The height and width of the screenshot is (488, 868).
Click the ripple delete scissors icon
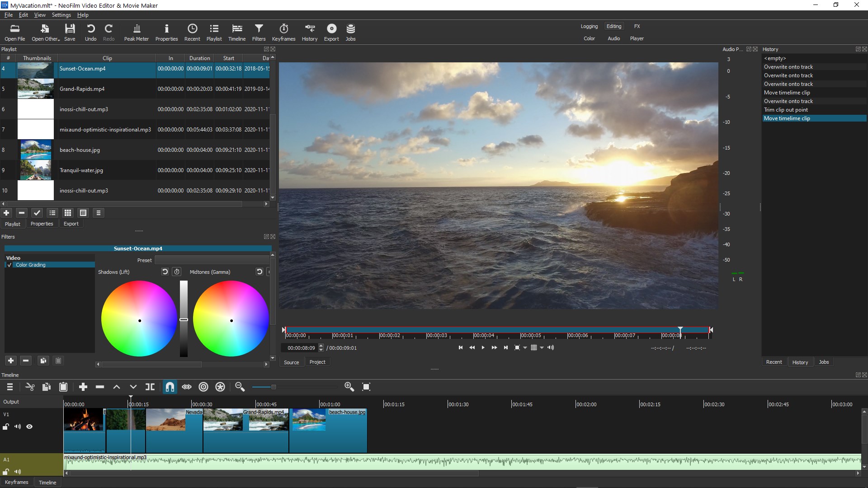[30, 387]
